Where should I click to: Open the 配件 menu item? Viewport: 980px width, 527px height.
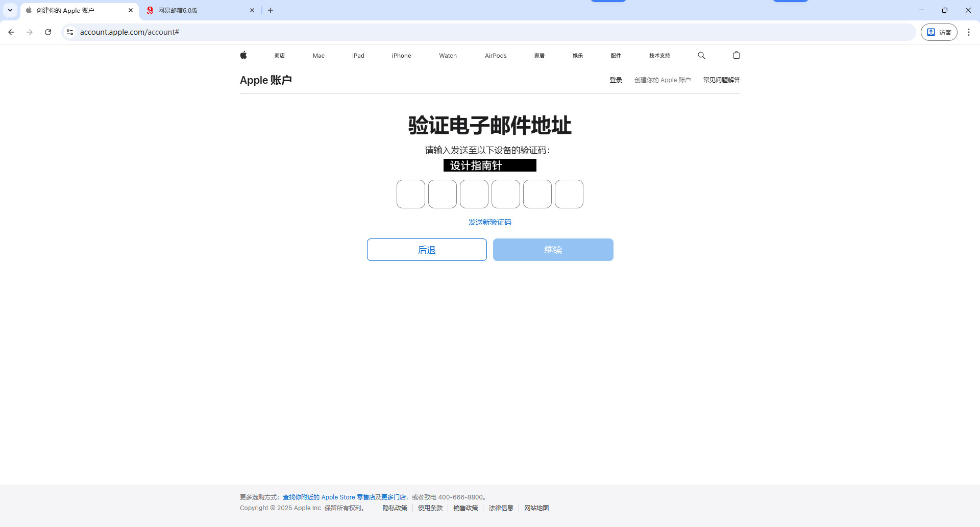point(616,56)
